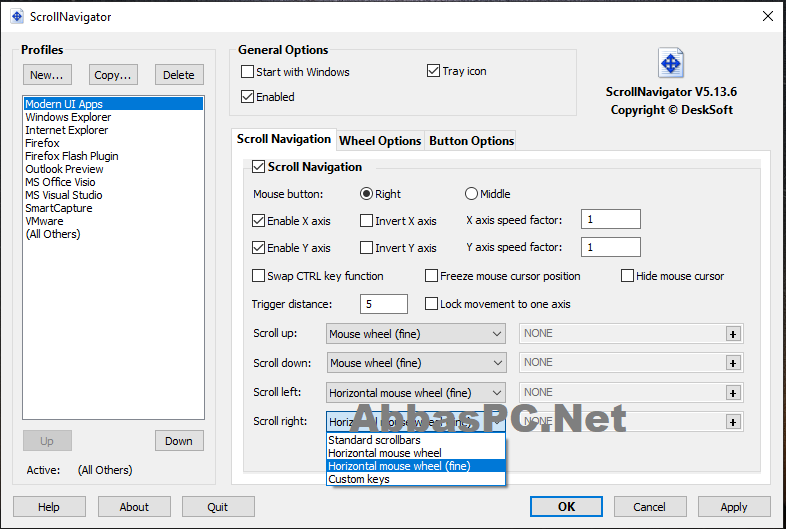Click the ScrollNavigator logo above the version text
Viewport: 786px width, 529px height.
point(671,63)
